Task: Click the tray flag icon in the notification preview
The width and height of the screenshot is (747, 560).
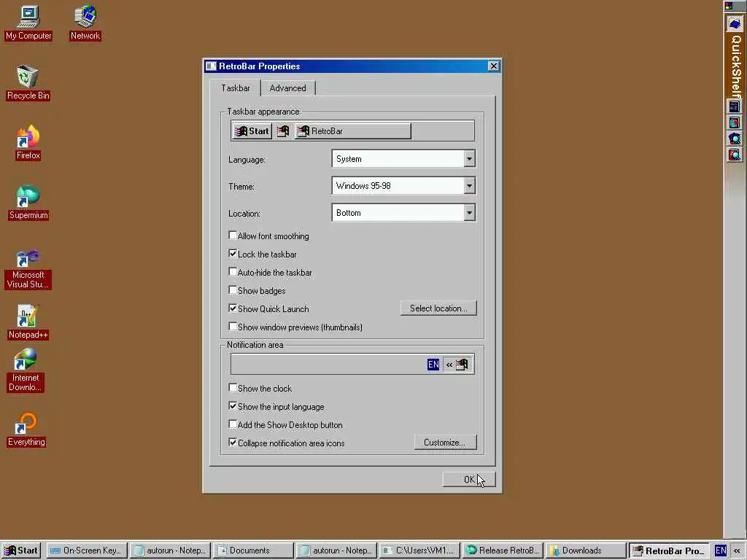Action: 462,365
